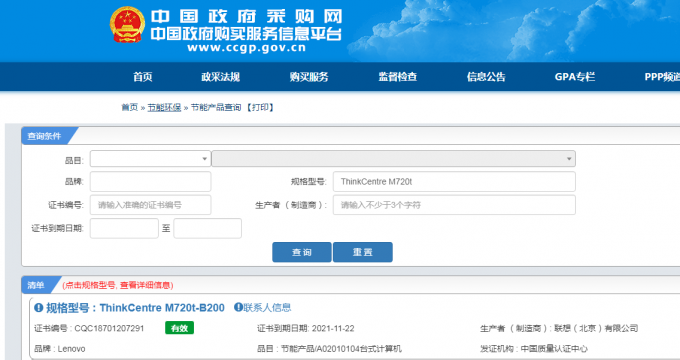Screen dimensions: 680x360
Task: Click the 生产者 manufacturer input field
Action: (454, 205)
